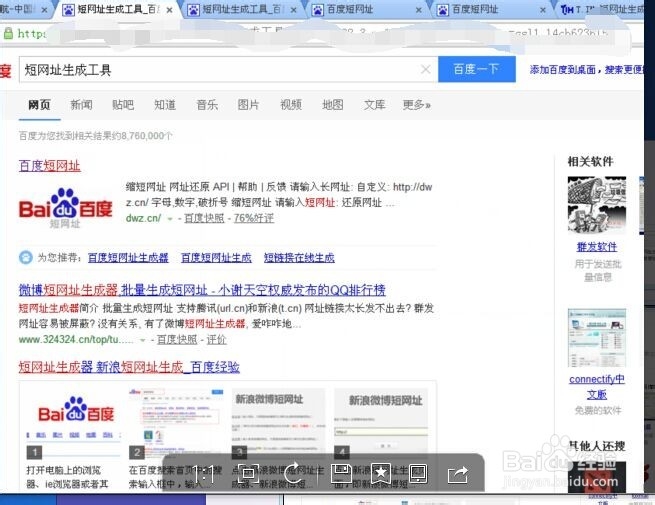The height and width of the screenshot is (505, 655).
Task: Open the 群发软件 link in 相关软件
Action: click(x=597, y=247)
